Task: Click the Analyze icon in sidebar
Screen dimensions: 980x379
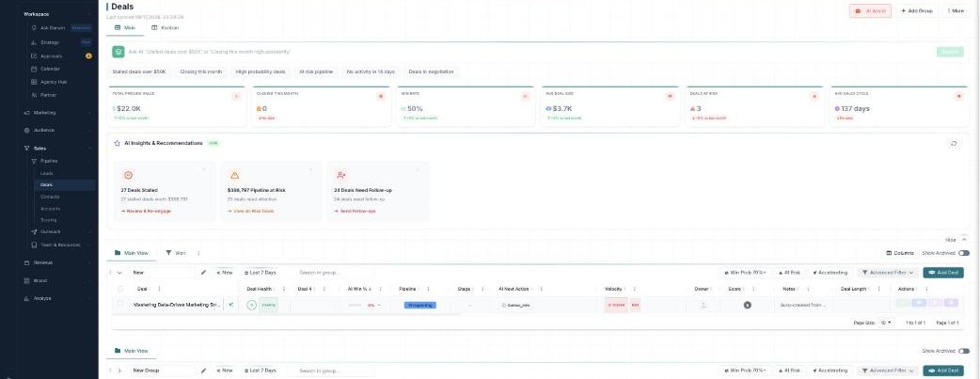Action: coord(27,298)
